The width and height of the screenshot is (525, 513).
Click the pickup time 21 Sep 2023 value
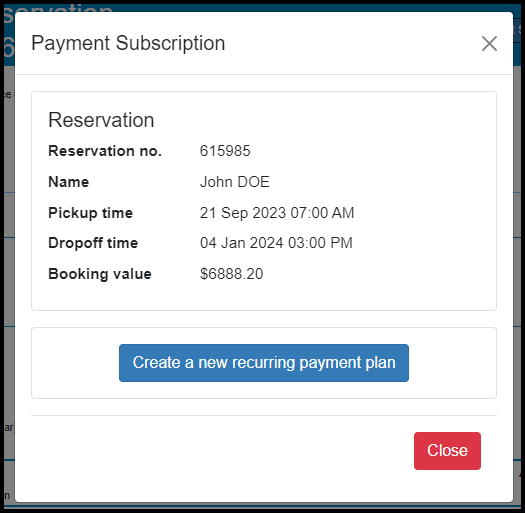(x=277, y=213)
